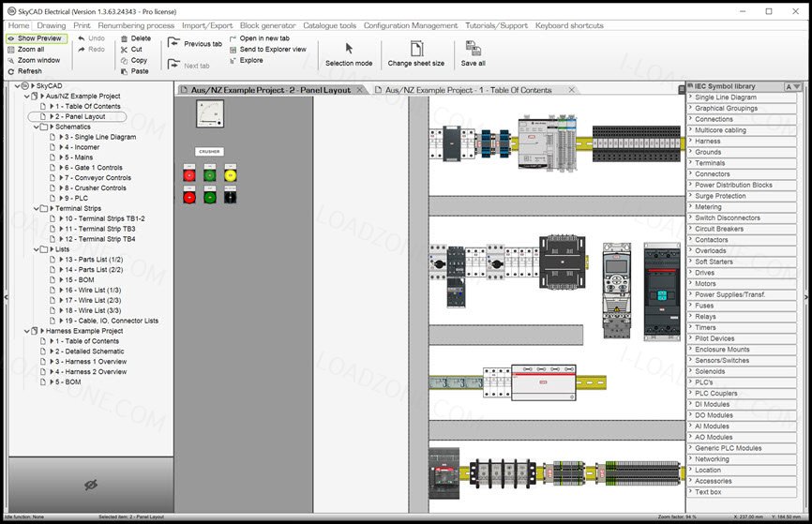
Task: Open the Home menu
Action: click(x=19, y=25)
